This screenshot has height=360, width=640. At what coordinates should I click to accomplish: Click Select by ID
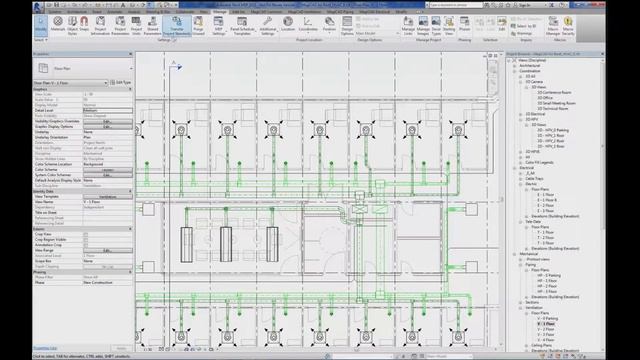pos(523,26)
